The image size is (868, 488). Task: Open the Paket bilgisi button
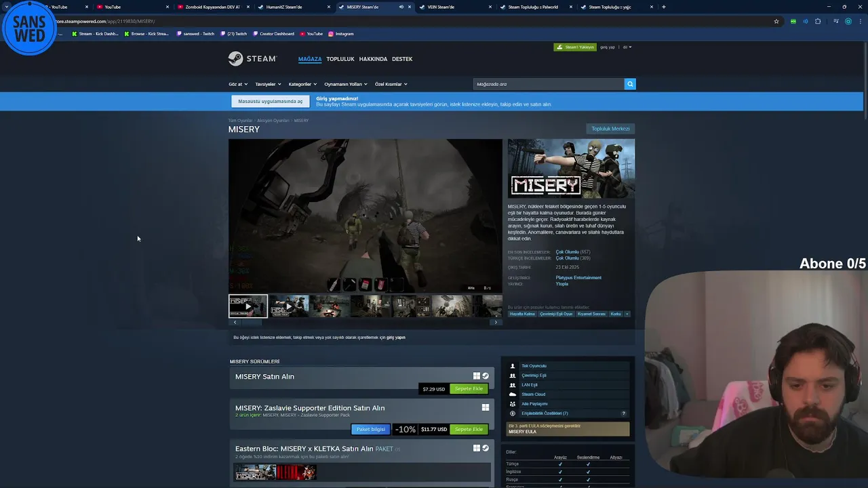(x=371, y=429)
